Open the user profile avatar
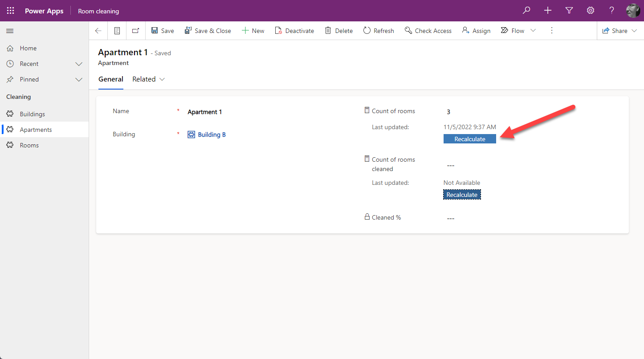The image size is (644, 359). coord(633,11)
